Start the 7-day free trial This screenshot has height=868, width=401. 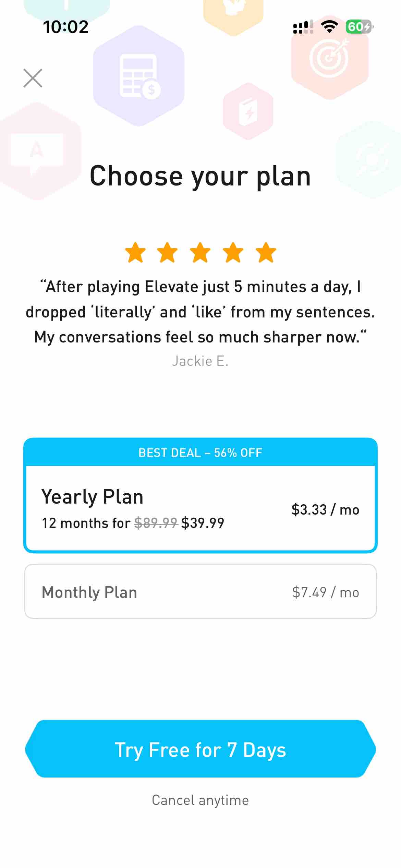tap(200, 750)
